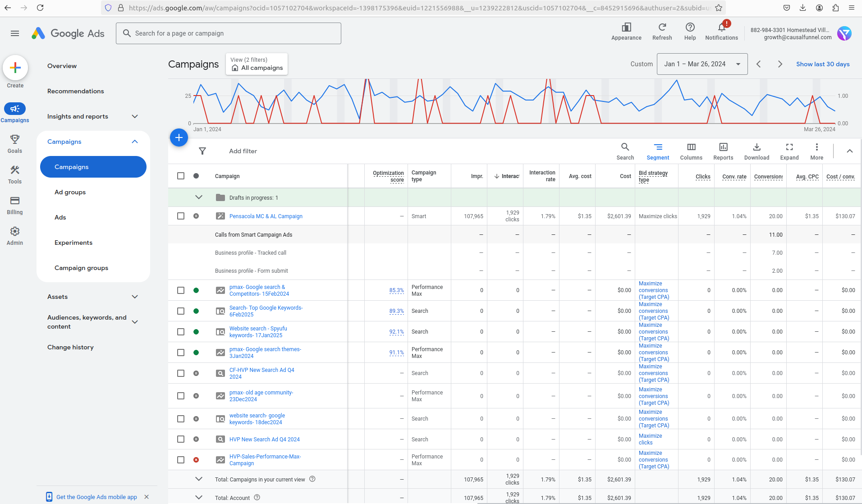Screen dimensions: 862x504
Task: Open Tools in the left rail
Action: 15,174
